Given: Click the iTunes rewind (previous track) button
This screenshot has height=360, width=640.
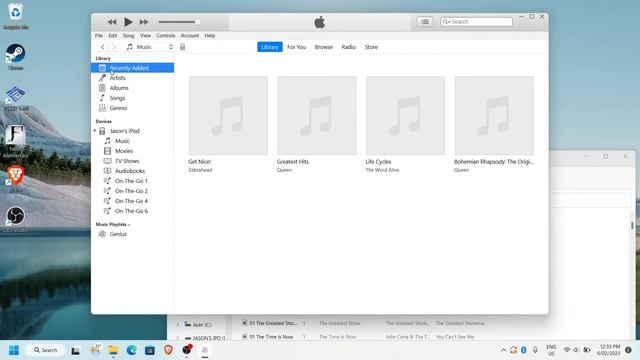Looking at the screenshot, I should point(112,22).
